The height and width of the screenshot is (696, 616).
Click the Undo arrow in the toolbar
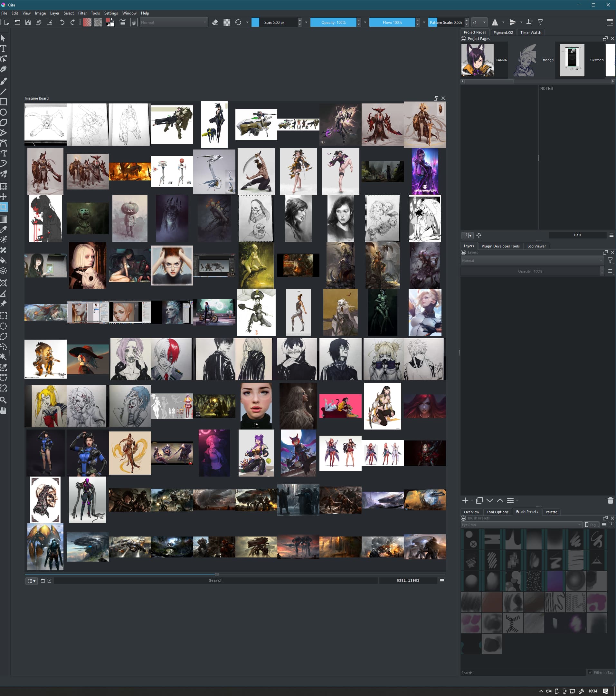click(x=62, y=23)
